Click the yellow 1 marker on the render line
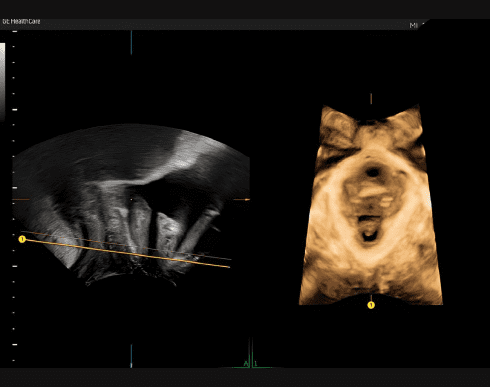 pos(22,239)
